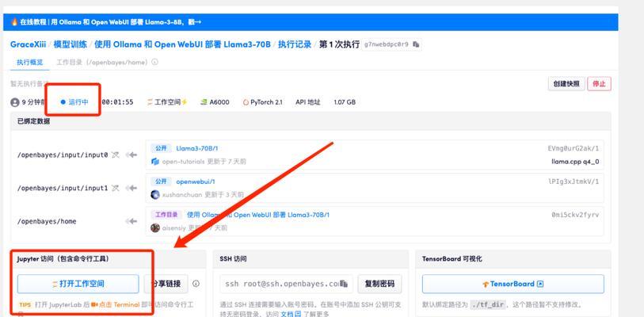
Task: Click the unbind icon next to /openbayes/input/input0
Action: pyautogui.click(x=116, y=155)
